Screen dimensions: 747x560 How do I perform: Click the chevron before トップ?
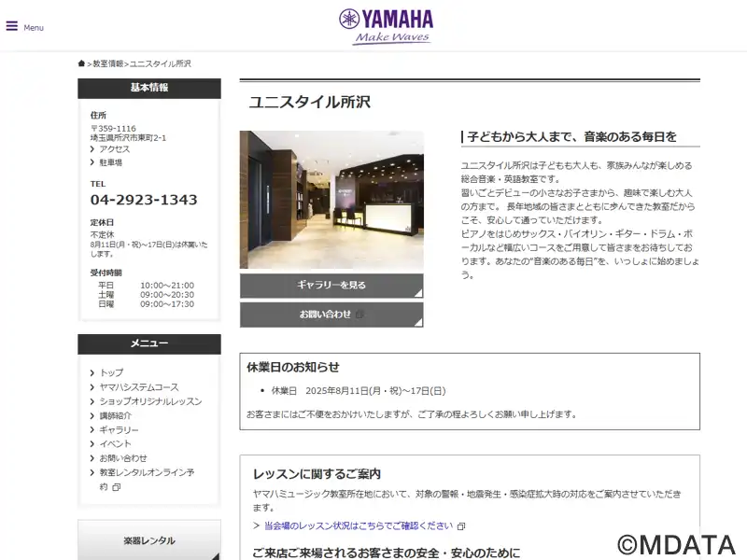click(x=92, y=372)
